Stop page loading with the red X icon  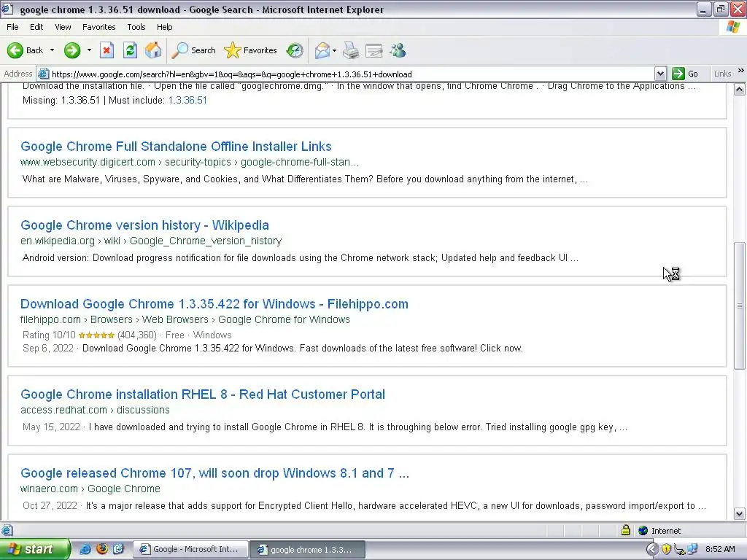point(107,50)
